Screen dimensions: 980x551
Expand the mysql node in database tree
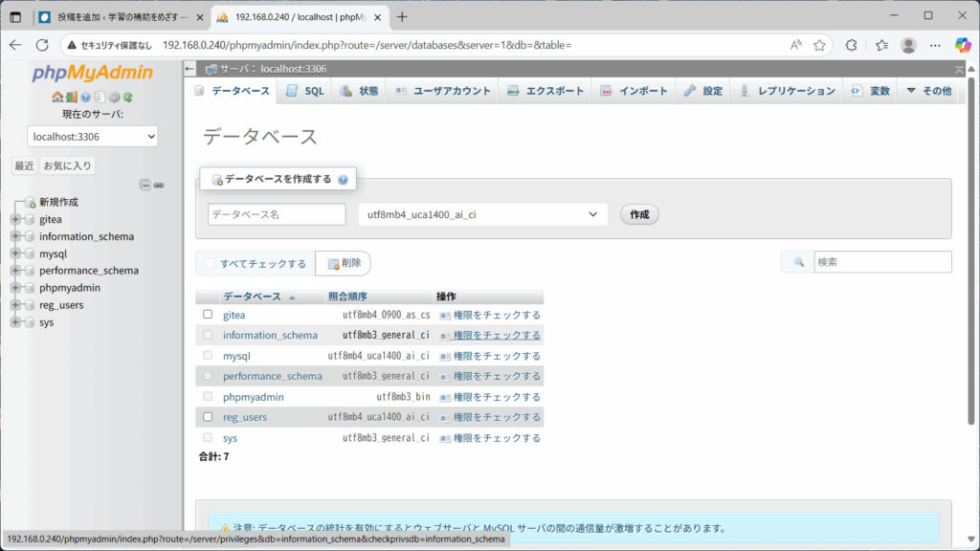[x=15, y=253]
